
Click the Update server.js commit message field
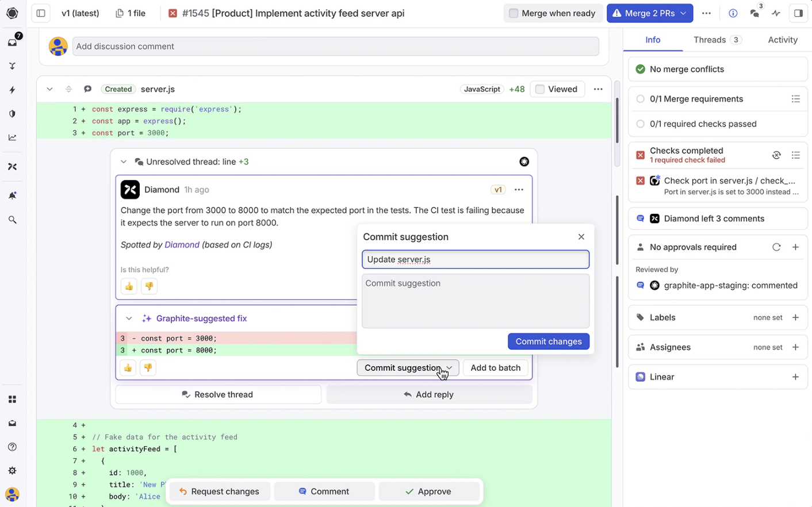pyautogui.click(x=475, y=259)
